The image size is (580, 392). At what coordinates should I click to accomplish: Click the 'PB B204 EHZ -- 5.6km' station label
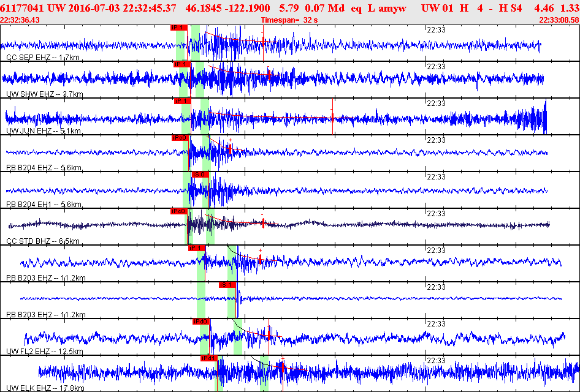click(44, 168)
